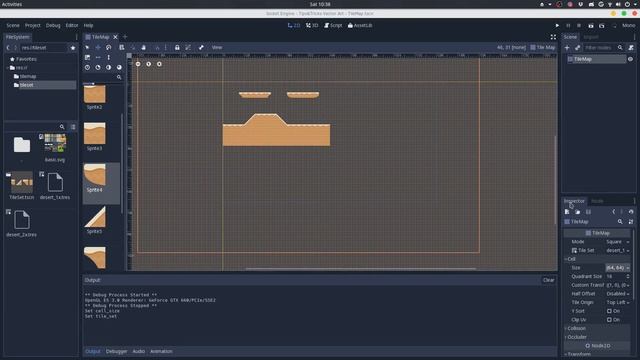
Task: Open the Help menu
Action: [x=89, y=25]
